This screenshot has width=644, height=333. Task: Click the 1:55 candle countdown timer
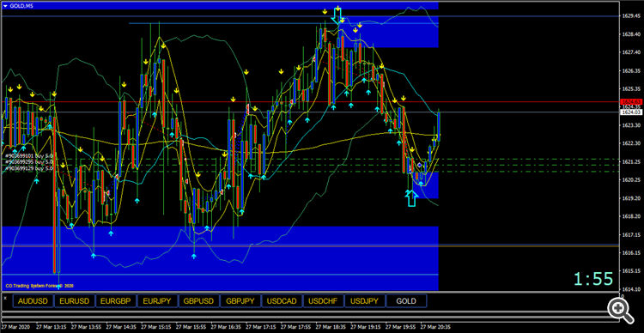(x=594, y=279)
